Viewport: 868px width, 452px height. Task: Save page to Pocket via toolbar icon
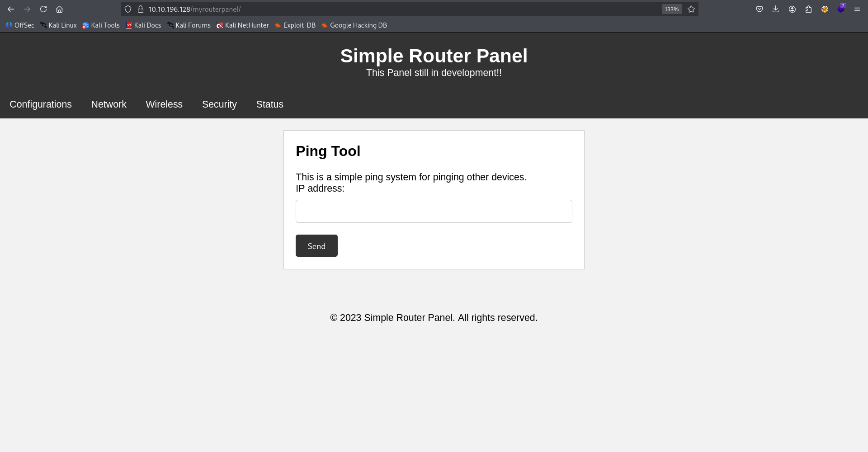coord(759,9)
